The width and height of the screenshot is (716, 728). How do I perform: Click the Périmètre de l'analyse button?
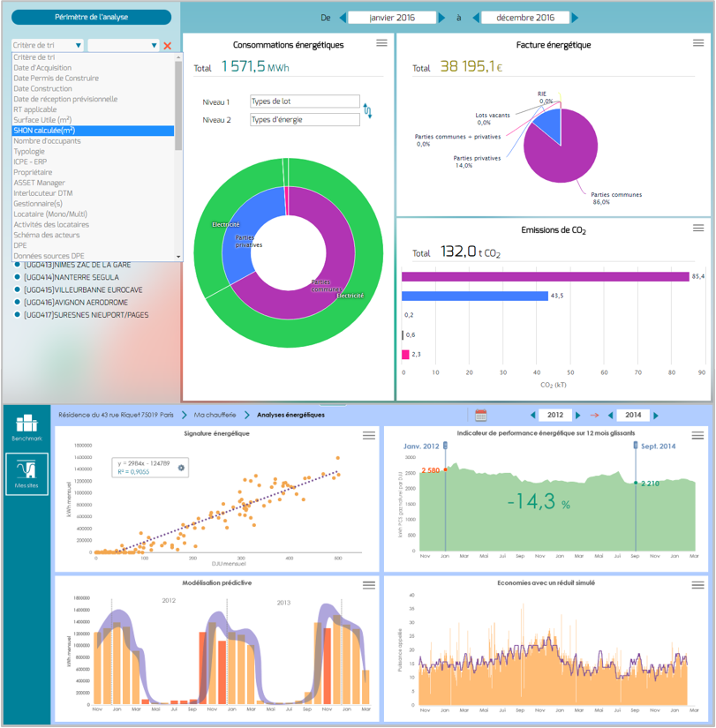91,17
